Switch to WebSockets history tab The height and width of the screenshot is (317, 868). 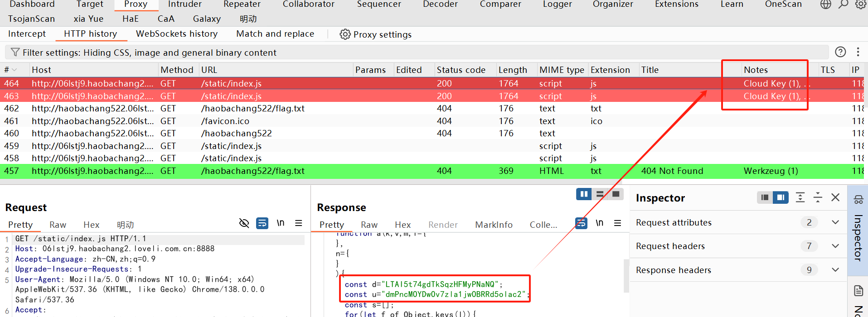pyautogui.click(x=176, y=34)
